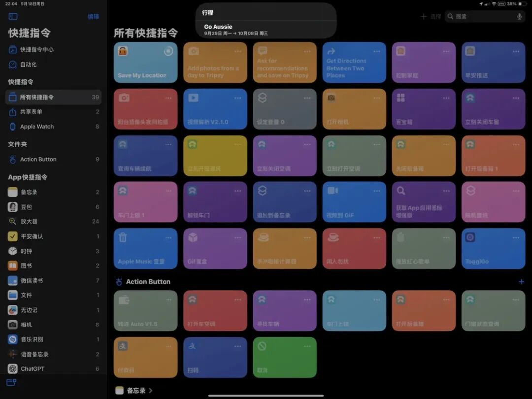Viewport: 532px width, 399px height.
Task: Open 时钟 app shortcuts
Action: [54, 251]
